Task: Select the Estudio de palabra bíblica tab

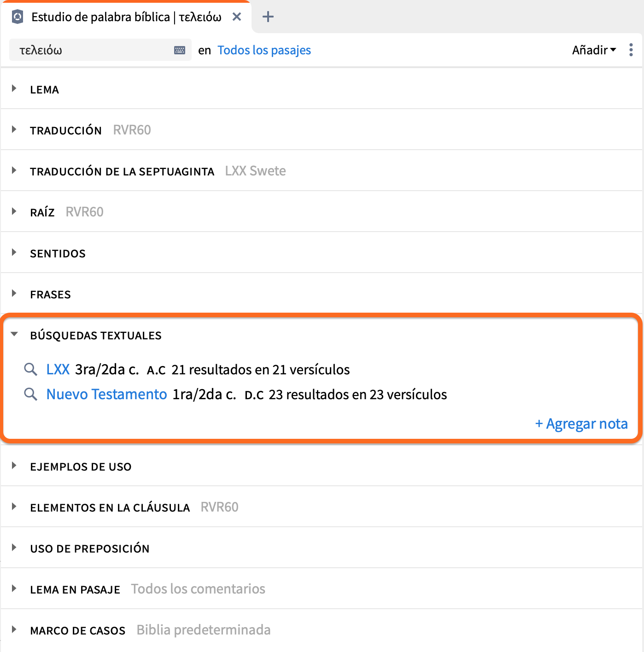Action: (126, 17)
